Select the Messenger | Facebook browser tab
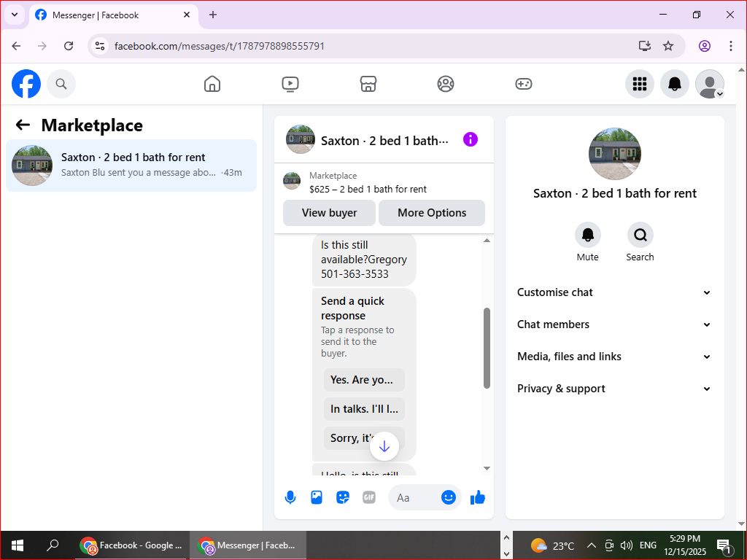Image resolution: width=747 pixels, height=560 pixels. click(113, 15)
